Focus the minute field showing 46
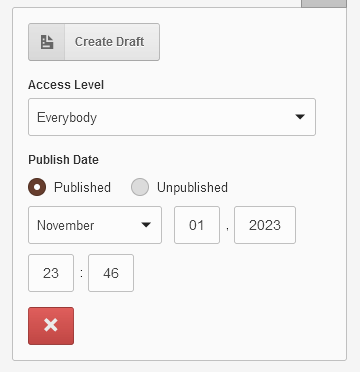Image resolution: width=360 pixels, height=372 pixels. [x=111, y=273]
